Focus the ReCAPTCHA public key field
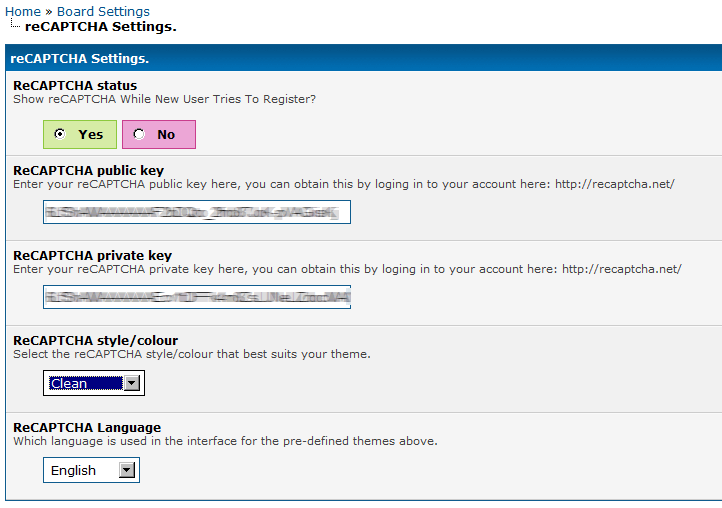The height and width of the screenshot is (508, 722). [196, 212]
